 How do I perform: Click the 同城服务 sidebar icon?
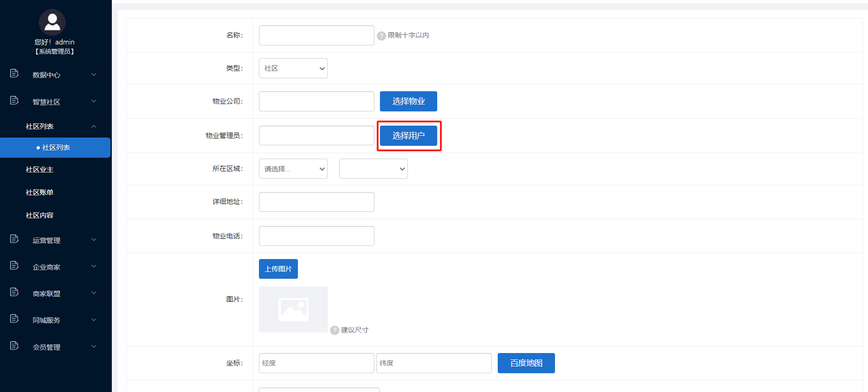pos(14,319)
